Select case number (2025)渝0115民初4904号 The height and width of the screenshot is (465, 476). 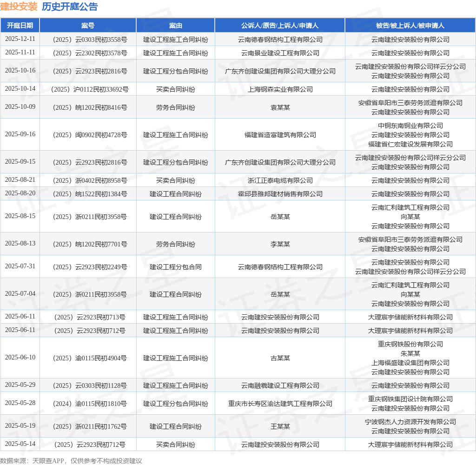tap(90, 358)
